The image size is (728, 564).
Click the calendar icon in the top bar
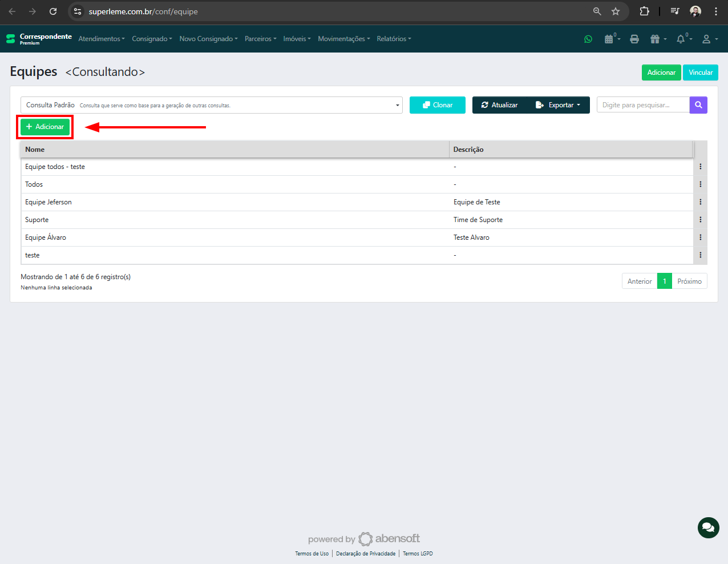[609, 39]
